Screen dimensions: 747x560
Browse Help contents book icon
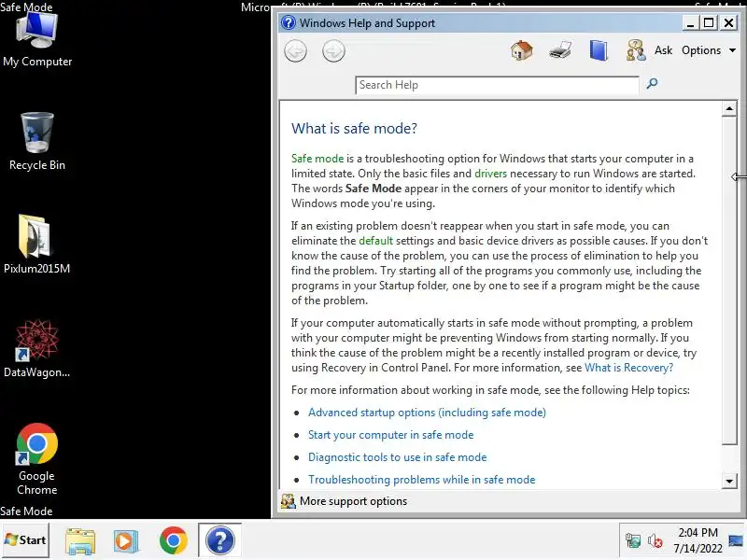(599, 50)
